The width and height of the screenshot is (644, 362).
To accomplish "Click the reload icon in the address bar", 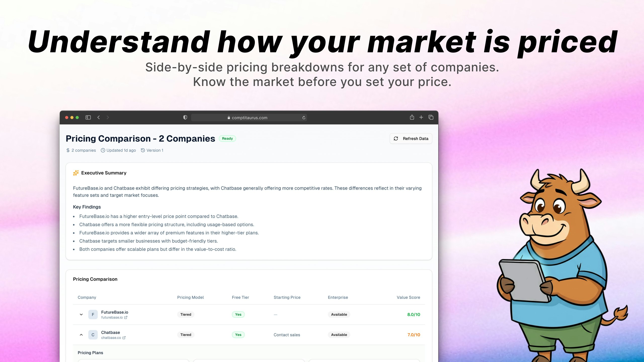I will (x=304, y=117).
